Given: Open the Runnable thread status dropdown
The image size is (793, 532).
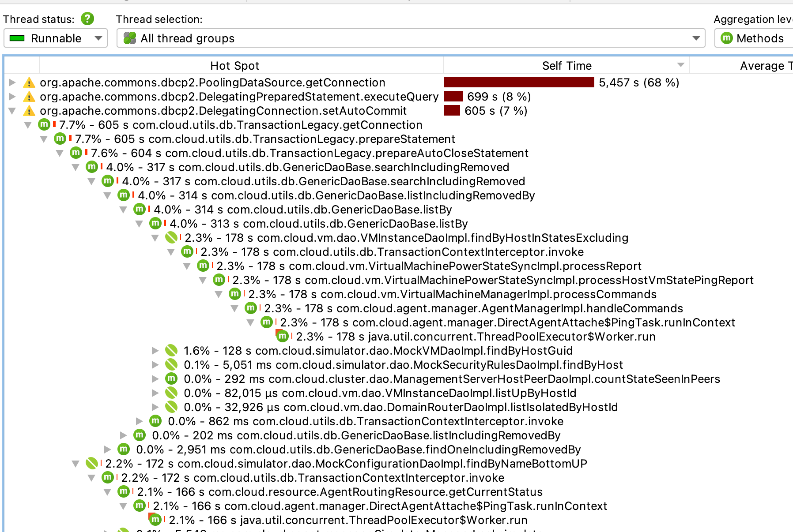Looking at the screenshot, I should coord(56,38).
